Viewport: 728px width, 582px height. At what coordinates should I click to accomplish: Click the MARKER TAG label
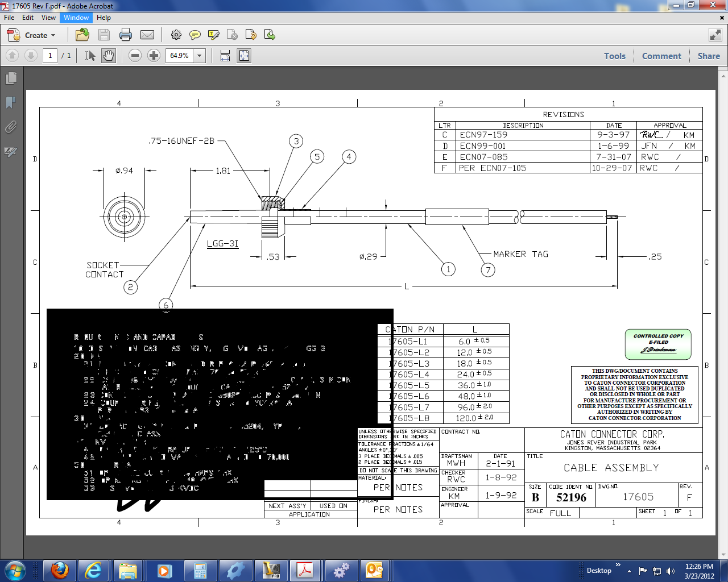(x=520, y=254)
